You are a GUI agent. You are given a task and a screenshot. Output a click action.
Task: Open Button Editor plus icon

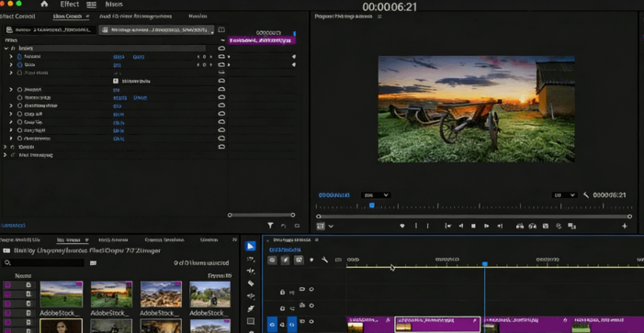[625, 226]
